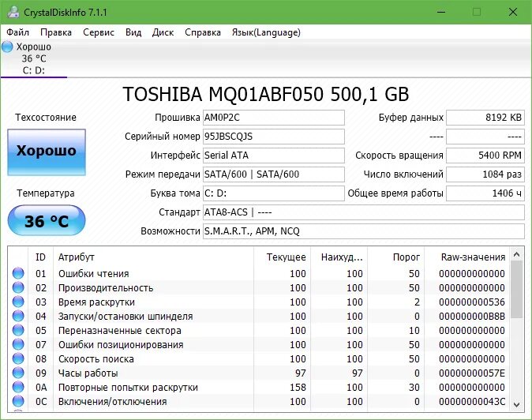Select the Повторные попытки раскрутки row
The image size is (532, 420).
click(x=259, y=388)
